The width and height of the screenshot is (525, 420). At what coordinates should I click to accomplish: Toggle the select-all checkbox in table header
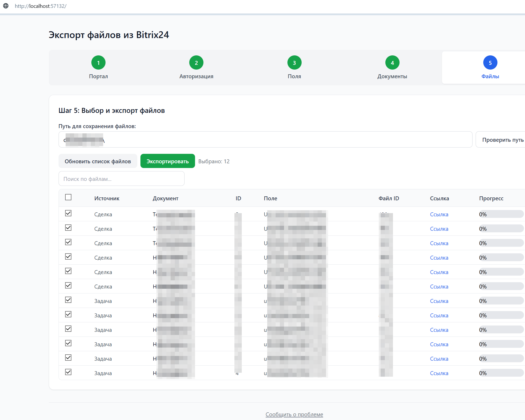[x=68, y=197]
